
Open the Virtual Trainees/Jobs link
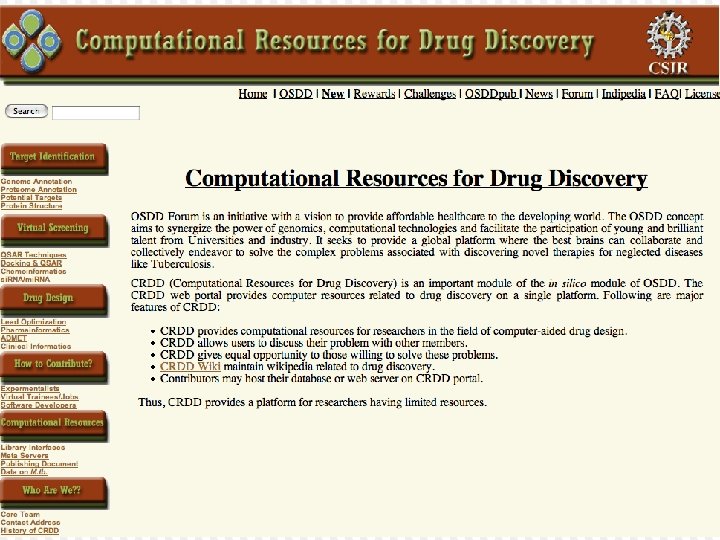coord(39,397)
